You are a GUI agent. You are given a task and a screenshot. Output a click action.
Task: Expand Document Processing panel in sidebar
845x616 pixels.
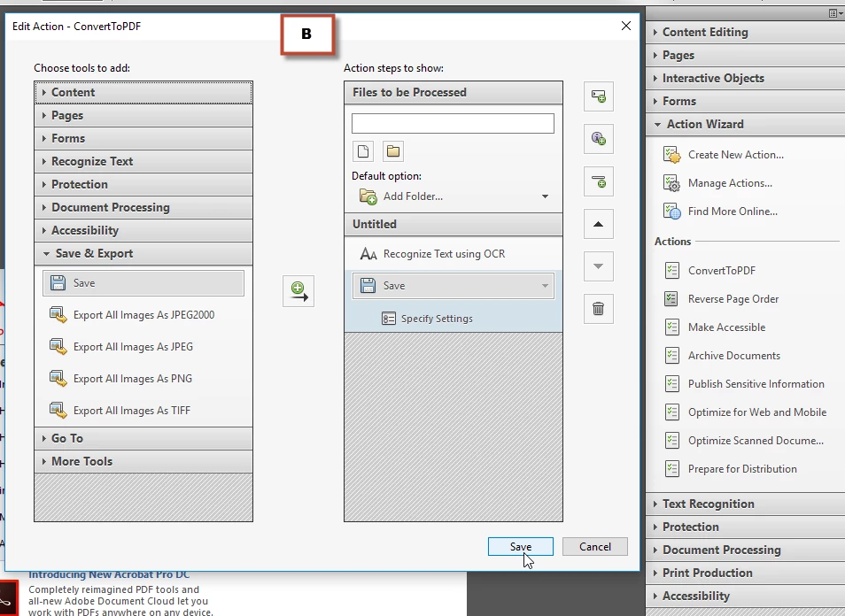click(x=745, y=550)
